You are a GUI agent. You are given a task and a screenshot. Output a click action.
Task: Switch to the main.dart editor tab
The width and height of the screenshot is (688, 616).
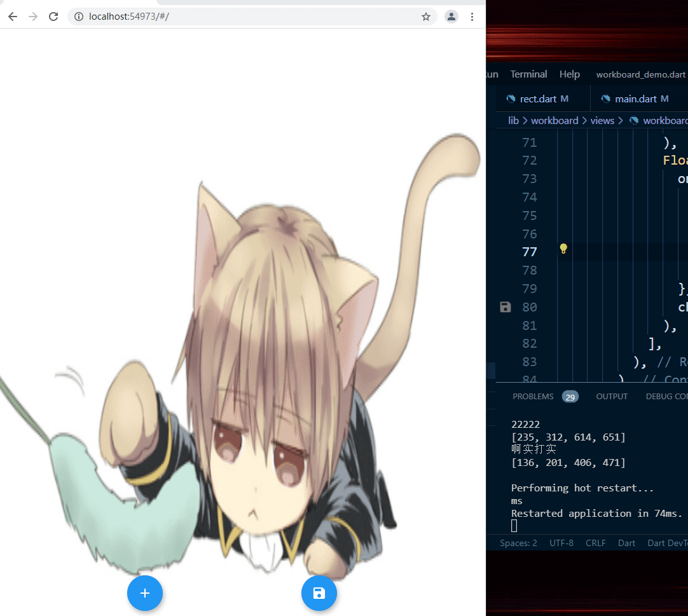click(639, 99)
